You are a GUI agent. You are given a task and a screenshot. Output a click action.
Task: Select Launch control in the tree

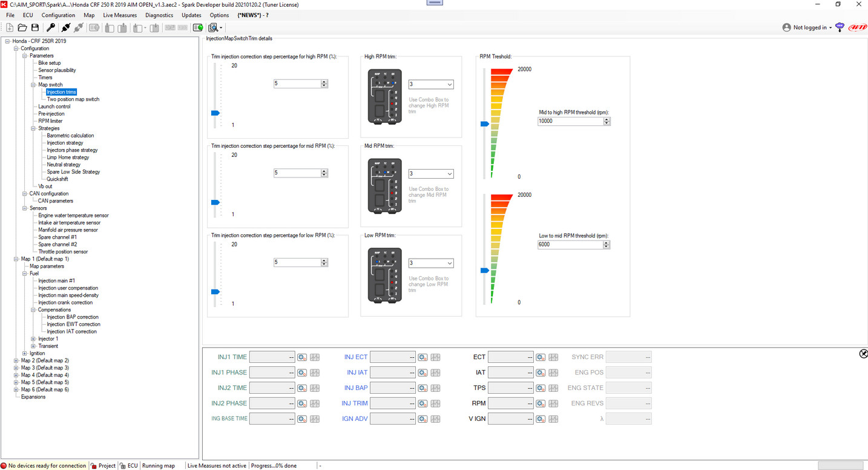tap(54, 107)
